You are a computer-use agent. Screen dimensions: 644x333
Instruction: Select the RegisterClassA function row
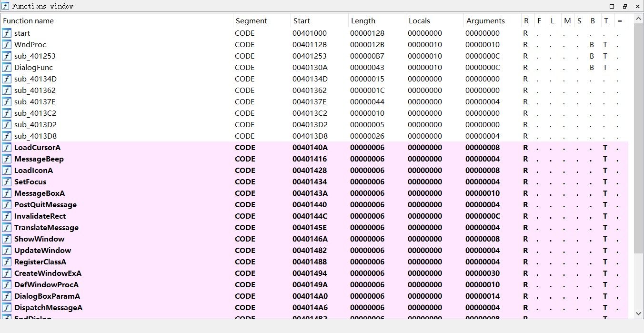pyautogui.click(x=40, y=262)
